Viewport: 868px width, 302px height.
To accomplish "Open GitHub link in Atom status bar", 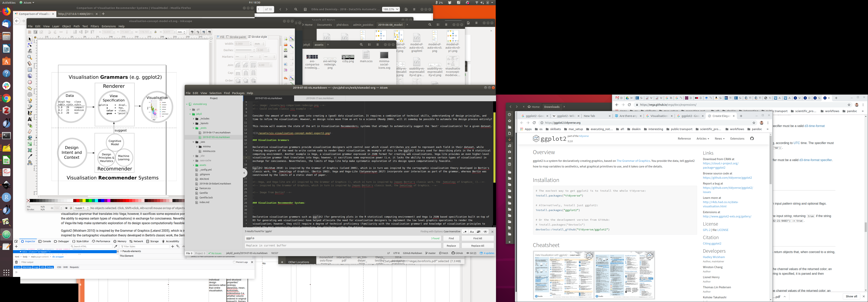I will pyautogui.click(x=457, y=253).
